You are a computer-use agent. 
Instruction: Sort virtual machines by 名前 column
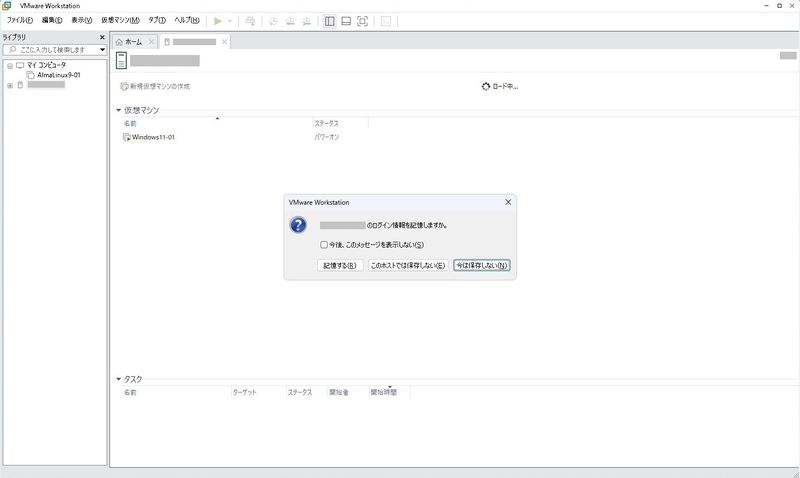pyautogui.click(x=130, y=123)
